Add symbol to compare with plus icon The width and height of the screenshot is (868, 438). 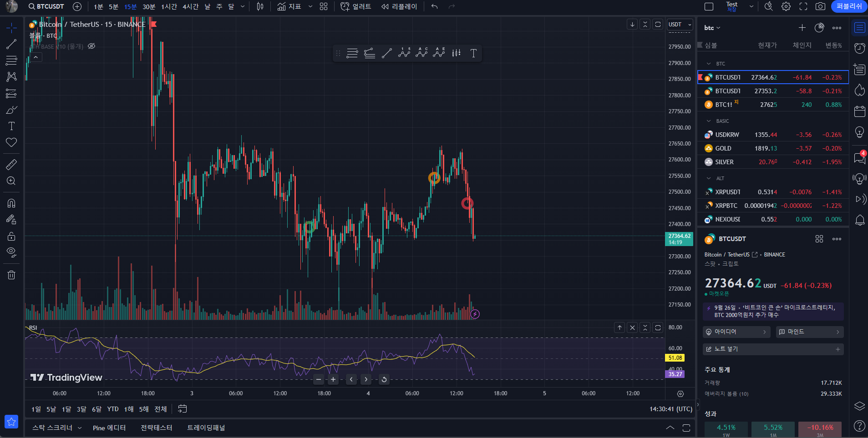77,6
